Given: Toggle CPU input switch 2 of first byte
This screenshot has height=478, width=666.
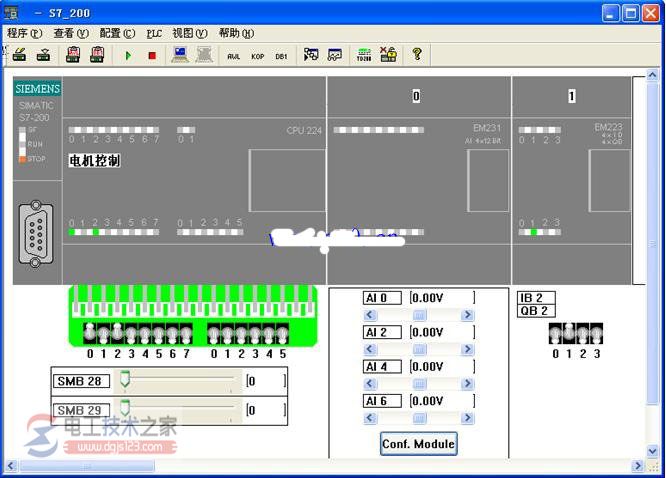Looking at the screenshot, I should click(x=118, y=333).
